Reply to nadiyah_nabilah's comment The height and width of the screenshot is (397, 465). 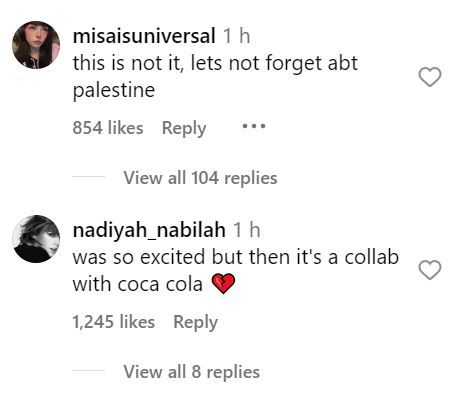(196, 322)
